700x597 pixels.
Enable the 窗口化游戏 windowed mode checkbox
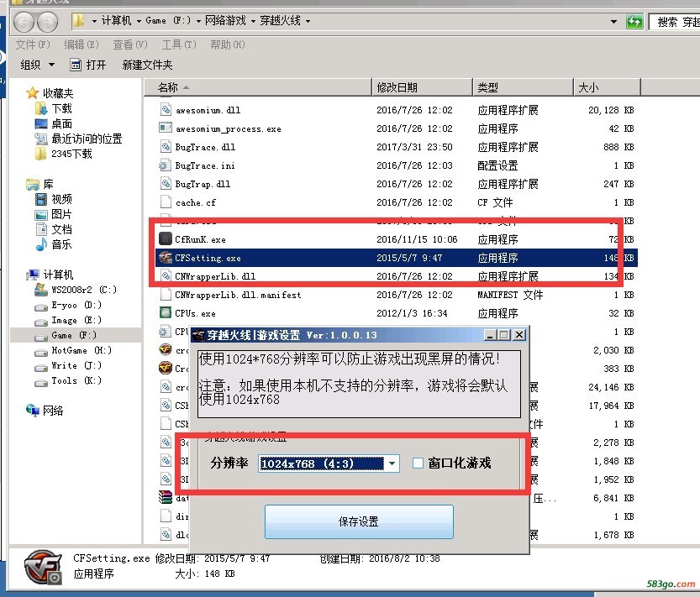pos(418,463)
